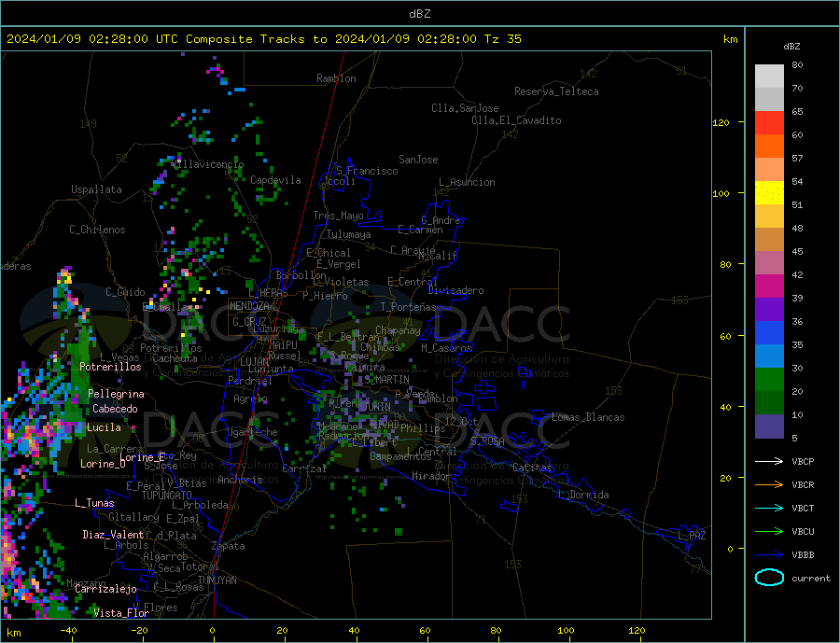The width and height of the screenshot is (840, 643).
Task: Select the yellow swatch in the dBZ scale
Action: [769, 193]
